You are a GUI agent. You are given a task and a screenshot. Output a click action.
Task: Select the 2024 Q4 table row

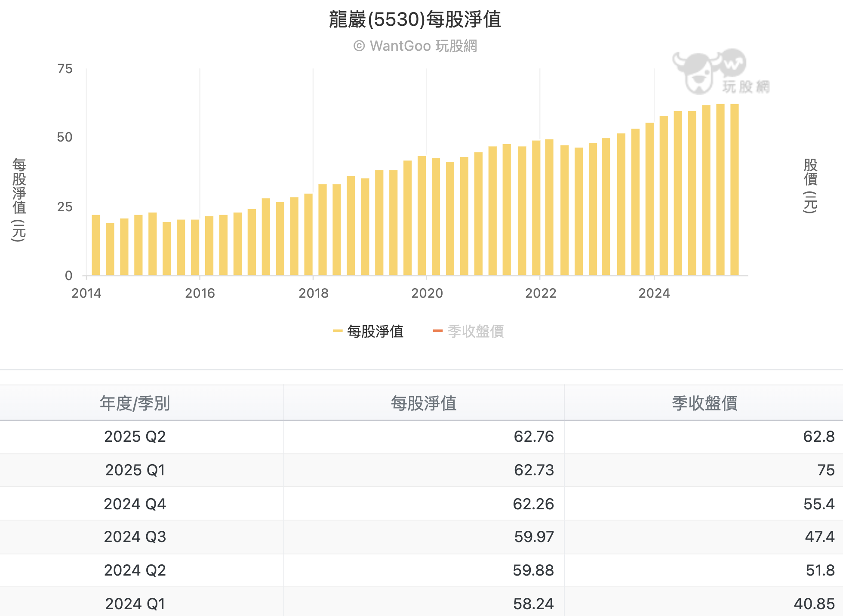[135, 504]
